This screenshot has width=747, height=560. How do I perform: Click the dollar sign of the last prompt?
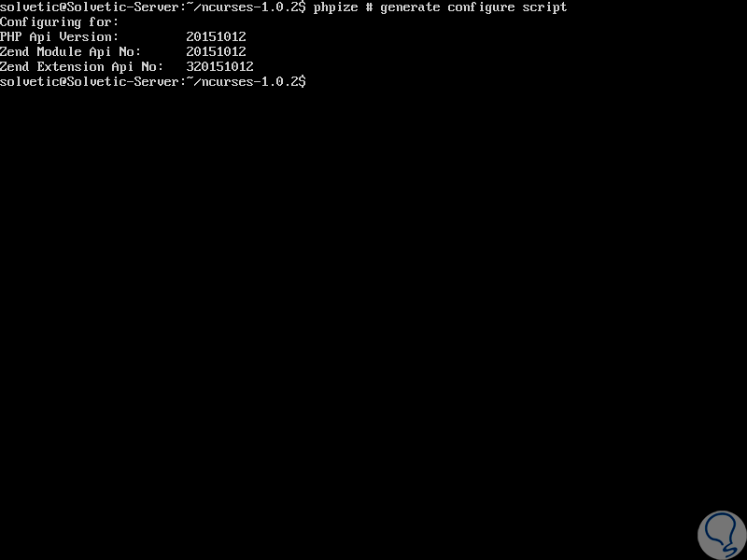pos(302,81)
